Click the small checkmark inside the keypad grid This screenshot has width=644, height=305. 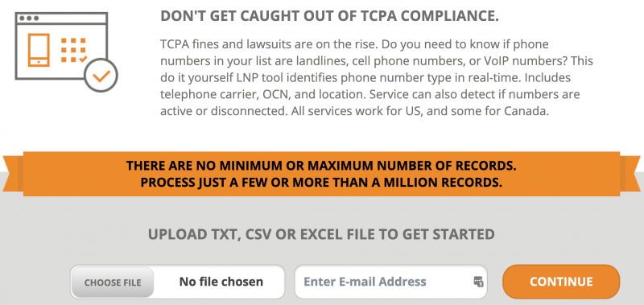tap(83, 60)
